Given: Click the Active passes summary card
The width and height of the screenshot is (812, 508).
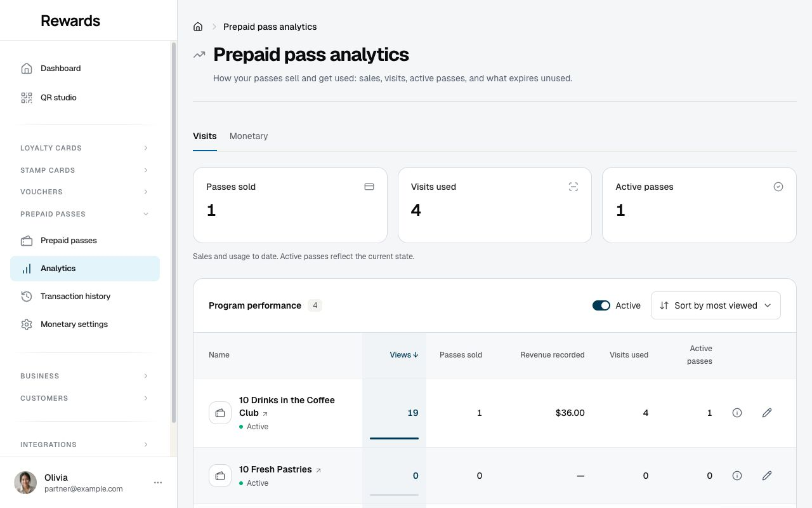Looking at the screenshot, I should pos(699,205).
